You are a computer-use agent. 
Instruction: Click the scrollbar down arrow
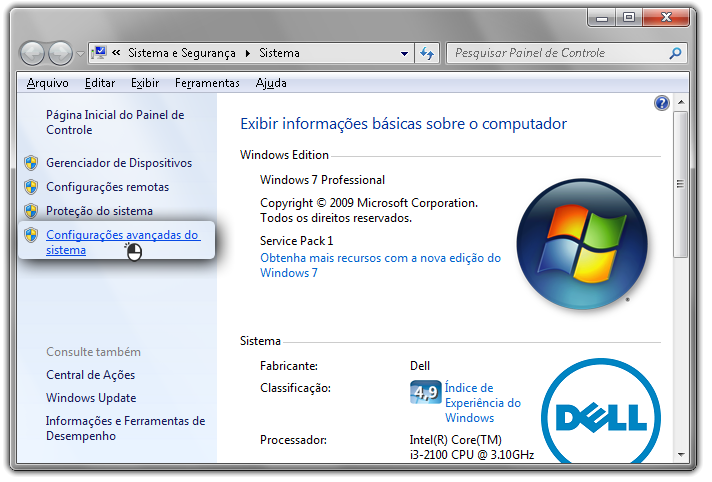pos(681,455)
